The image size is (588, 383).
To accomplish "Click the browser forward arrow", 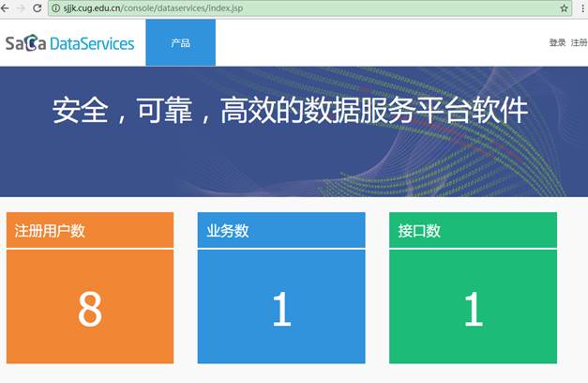I will pyautogui.click(x=21, y=8).
